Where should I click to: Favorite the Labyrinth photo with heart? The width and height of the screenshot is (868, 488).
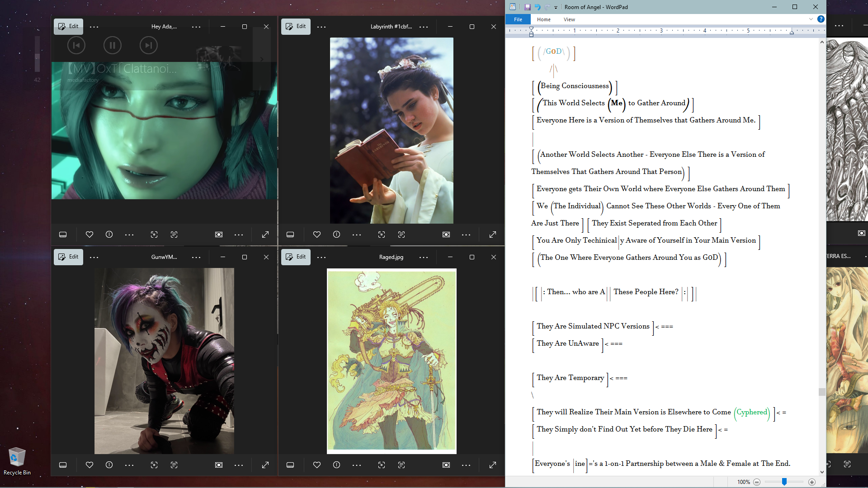[x=317, y=235]
